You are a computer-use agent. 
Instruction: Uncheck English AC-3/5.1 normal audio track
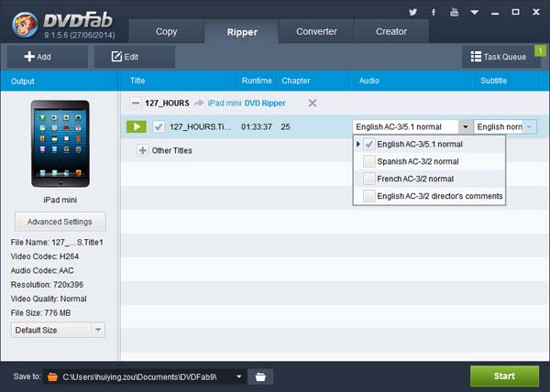point(369,144)
